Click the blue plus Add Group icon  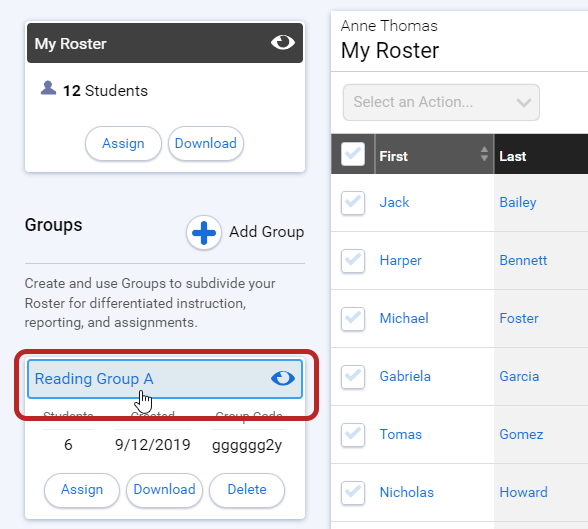204,232
